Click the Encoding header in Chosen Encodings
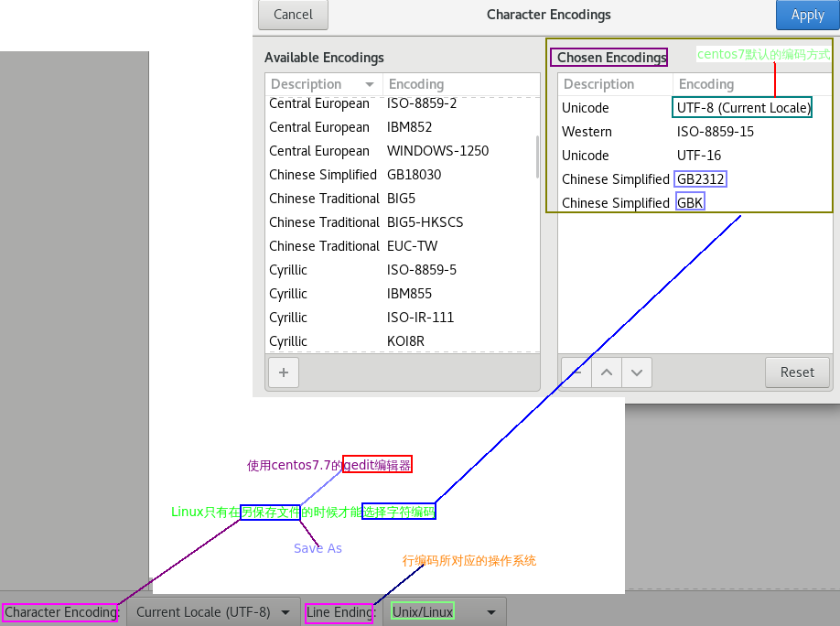The image size is (840, 626). 751,84
